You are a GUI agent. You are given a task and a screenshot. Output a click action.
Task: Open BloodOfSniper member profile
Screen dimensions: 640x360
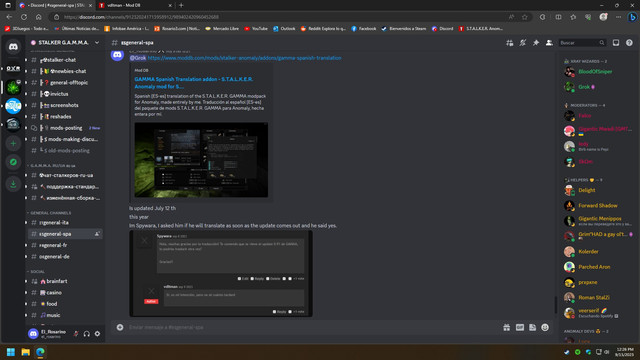click(x=598, y=71)
